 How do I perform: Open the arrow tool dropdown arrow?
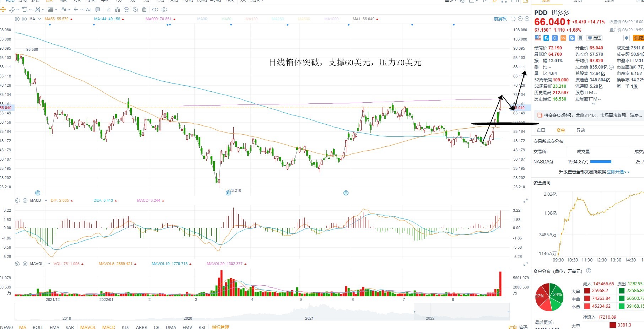pyautogui.click(x=81, y=10)
